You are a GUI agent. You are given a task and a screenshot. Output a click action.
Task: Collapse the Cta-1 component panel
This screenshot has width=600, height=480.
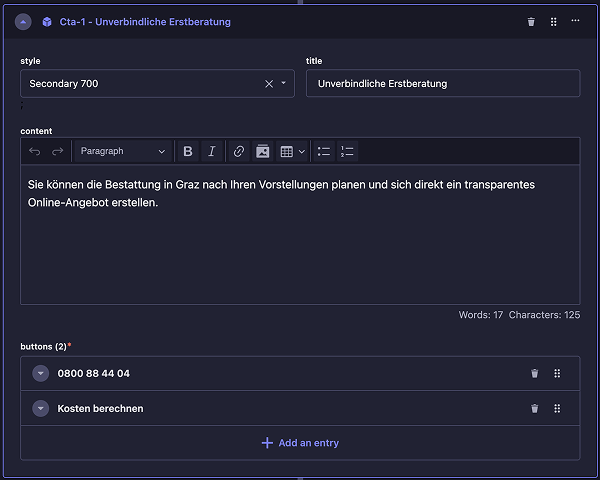23,22
